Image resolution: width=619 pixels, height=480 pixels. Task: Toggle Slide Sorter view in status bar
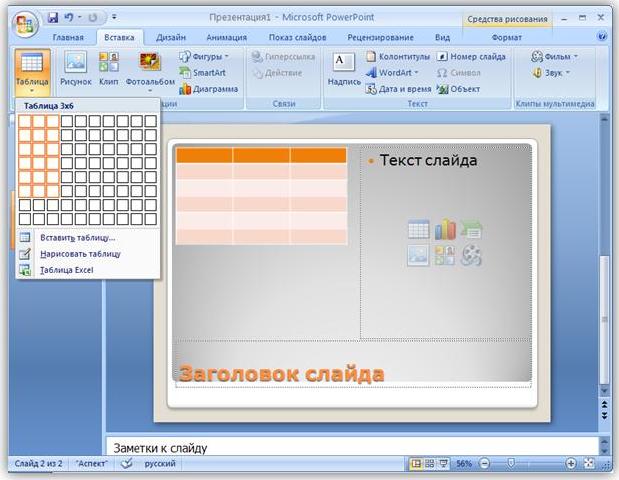point(428,464)
